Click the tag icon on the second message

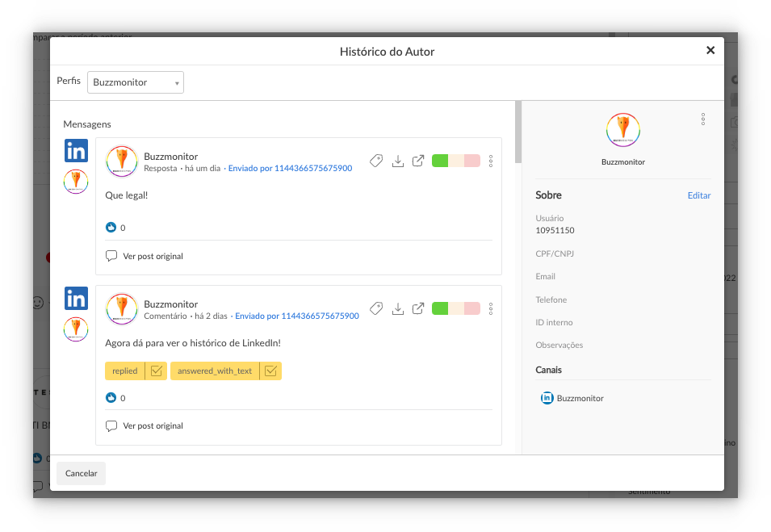coord(376,308)
